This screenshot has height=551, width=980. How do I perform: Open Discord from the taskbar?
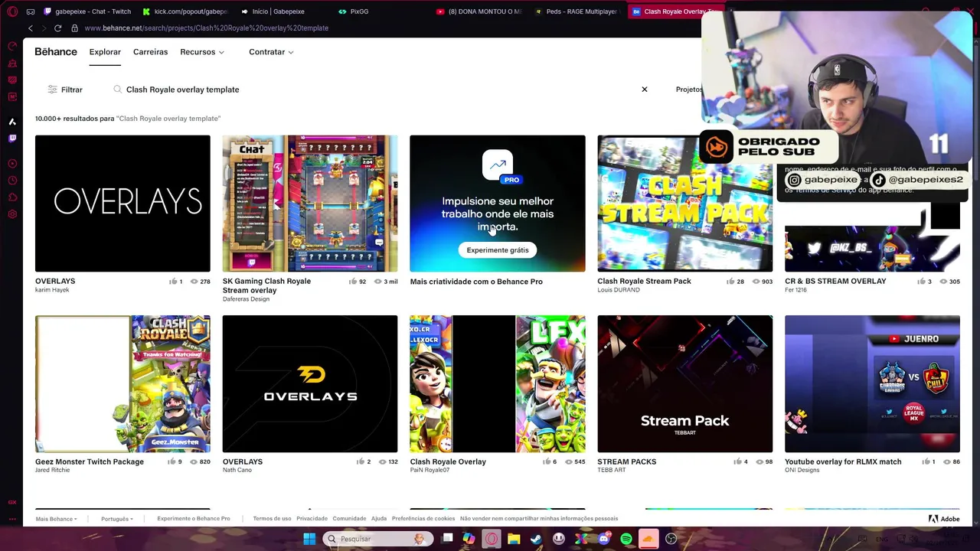coord(604,539)
